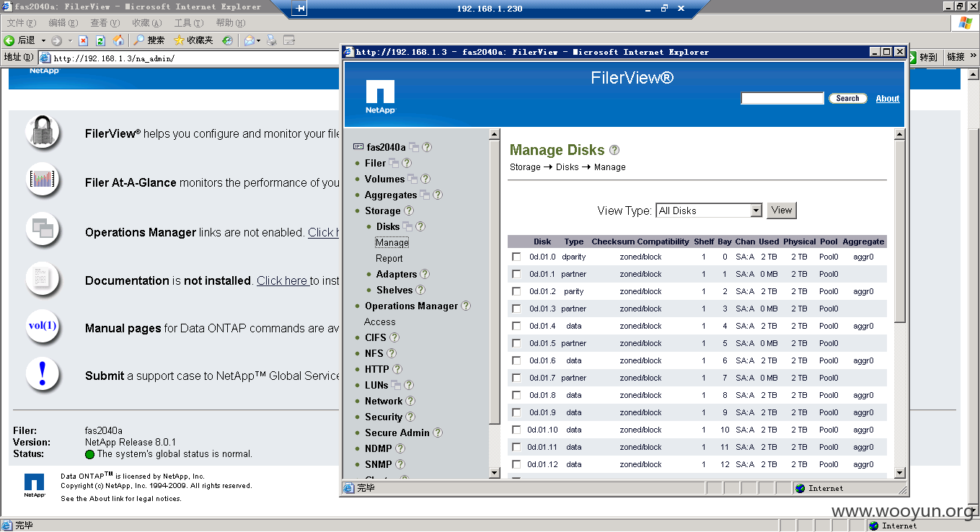Image resolution: width=980 pixels, height=532 pixels.
Task: Click the IE Home toolbar icon
Action: [119, 40]
